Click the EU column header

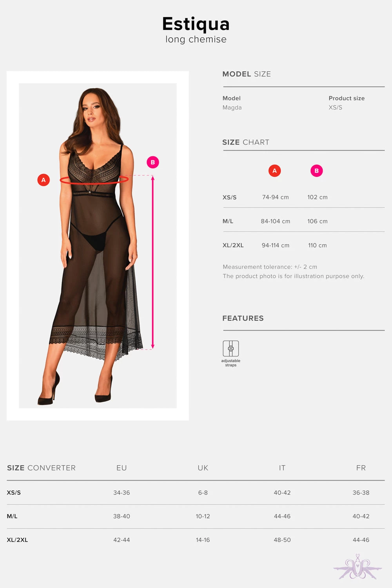[x=122, y=468]
